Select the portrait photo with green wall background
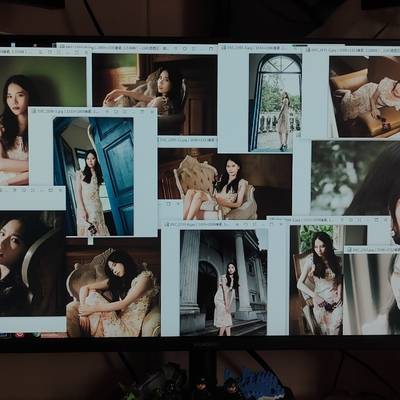This screenshot has height=400, width=400. pyautogui.click(x=43, y=121)
